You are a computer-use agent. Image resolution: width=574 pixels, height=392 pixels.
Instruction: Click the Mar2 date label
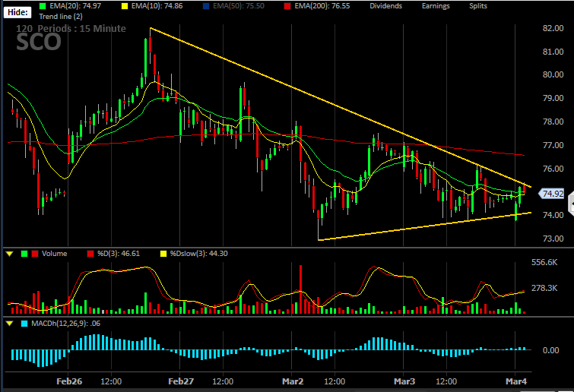(293, 381)
